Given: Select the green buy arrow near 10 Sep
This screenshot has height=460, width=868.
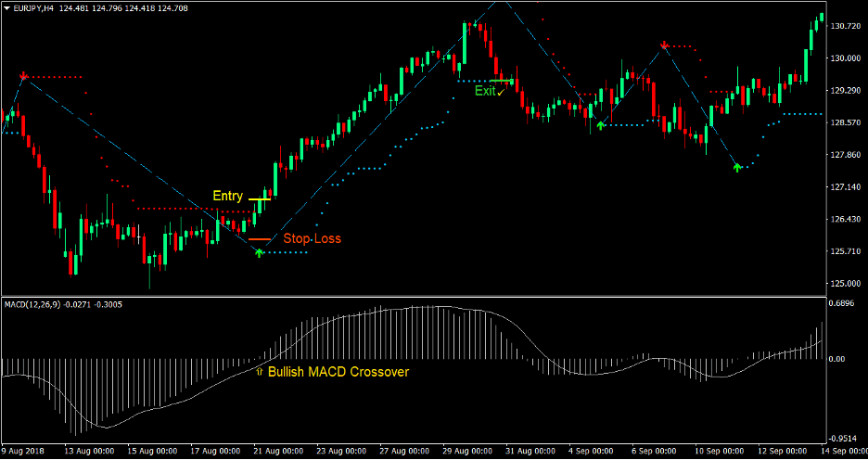Looking at the screenshot, I should (x=737, y=167).
